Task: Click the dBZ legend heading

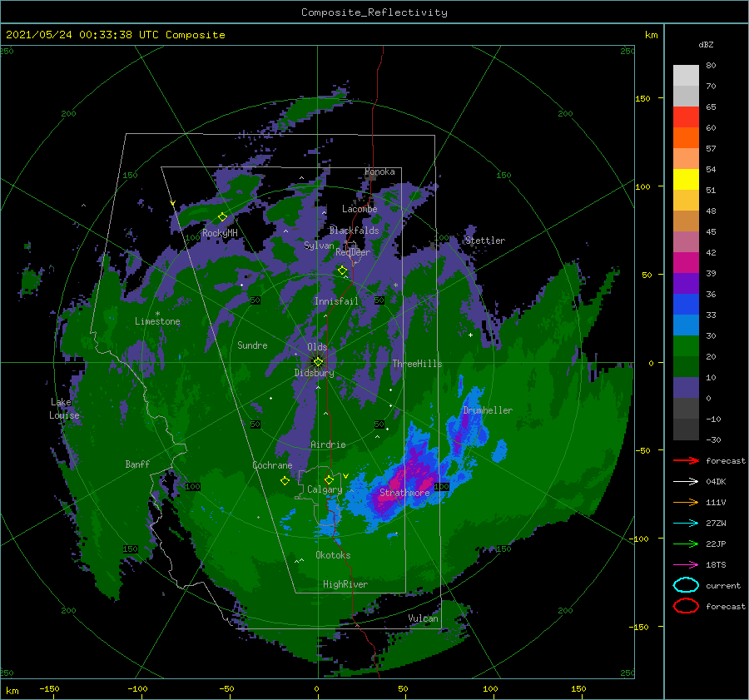Action: pos(706,44)
